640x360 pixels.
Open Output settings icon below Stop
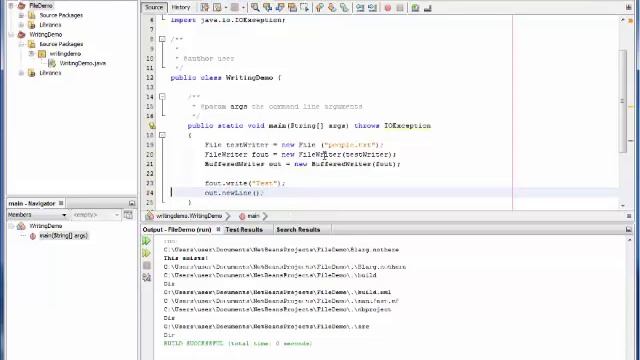tap(147, 278)
